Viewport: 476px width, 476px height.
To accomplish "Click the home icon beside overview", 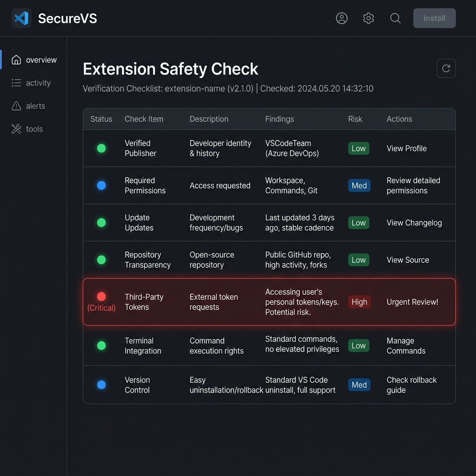I will tap(16, 60).
